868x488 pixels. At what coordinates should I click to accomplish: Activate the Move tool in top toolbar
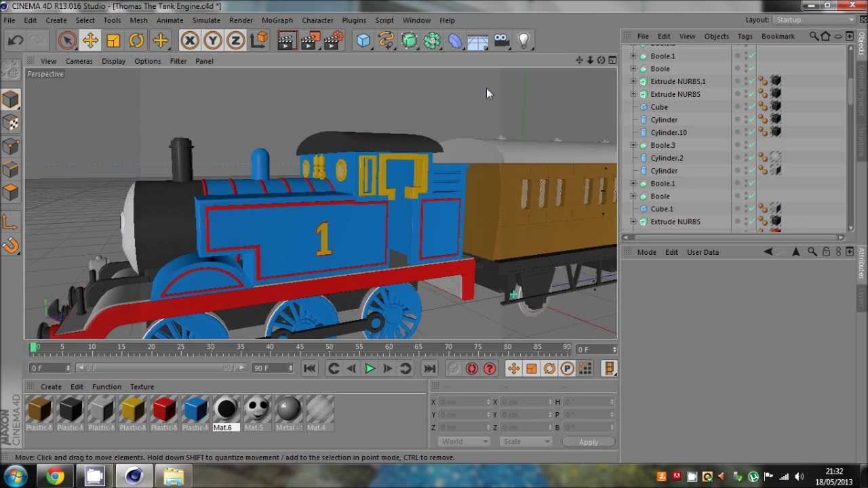[90, 41]
